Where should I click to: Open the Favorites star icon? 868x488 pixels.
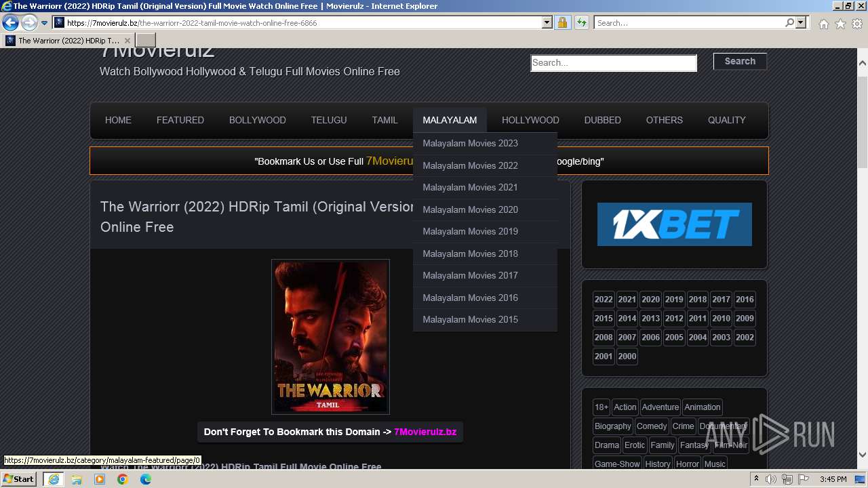click(x=840, y=24)
